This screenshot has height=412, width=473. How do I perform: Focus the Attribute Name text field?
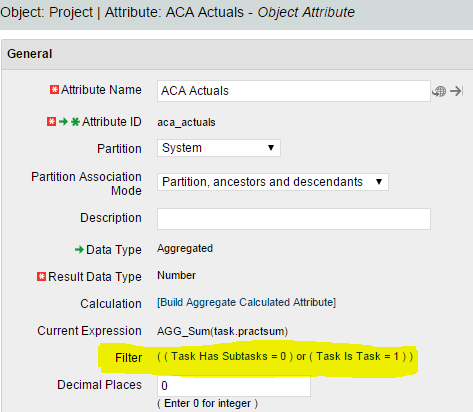click(x=294, y=91)
